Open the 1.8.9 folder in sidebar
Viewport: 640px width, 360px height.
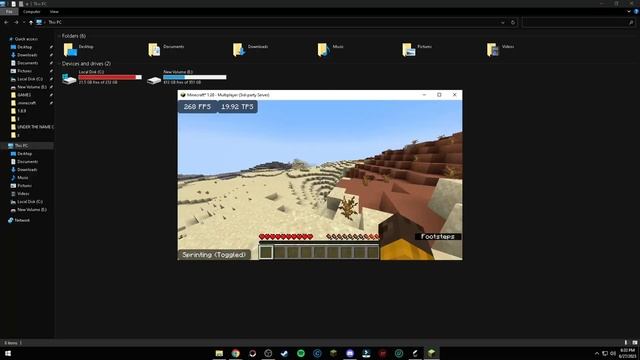18,111
